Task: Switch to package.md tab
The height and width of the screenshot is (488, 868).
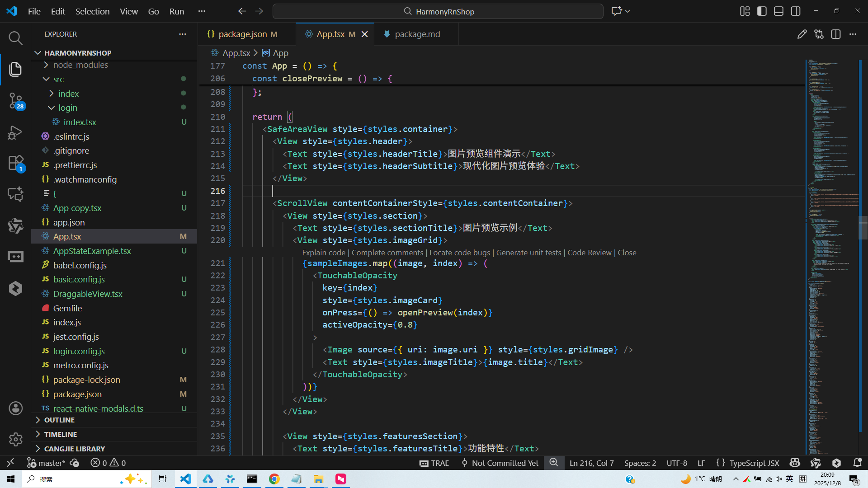Action: (417, 34)
